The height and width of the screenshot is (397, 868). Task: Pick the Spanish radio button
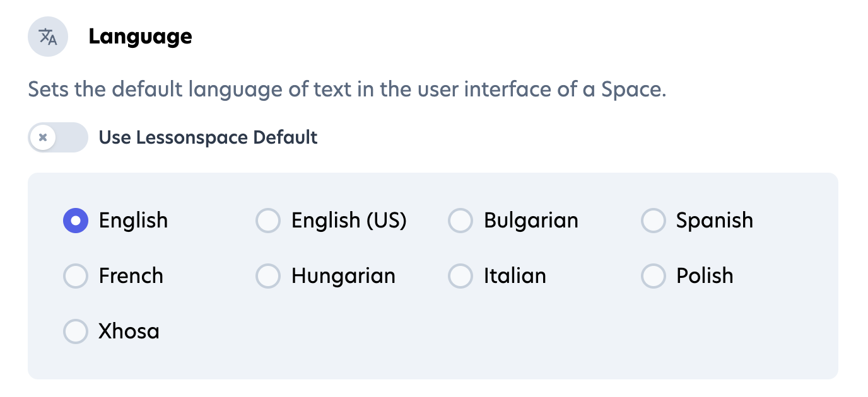click(654, 221)
